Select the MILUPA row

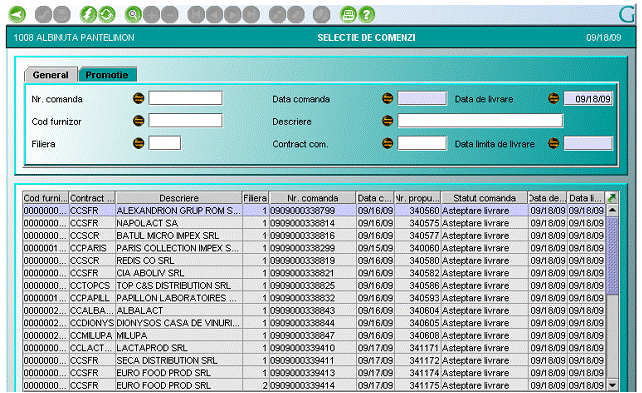point(314,335)
